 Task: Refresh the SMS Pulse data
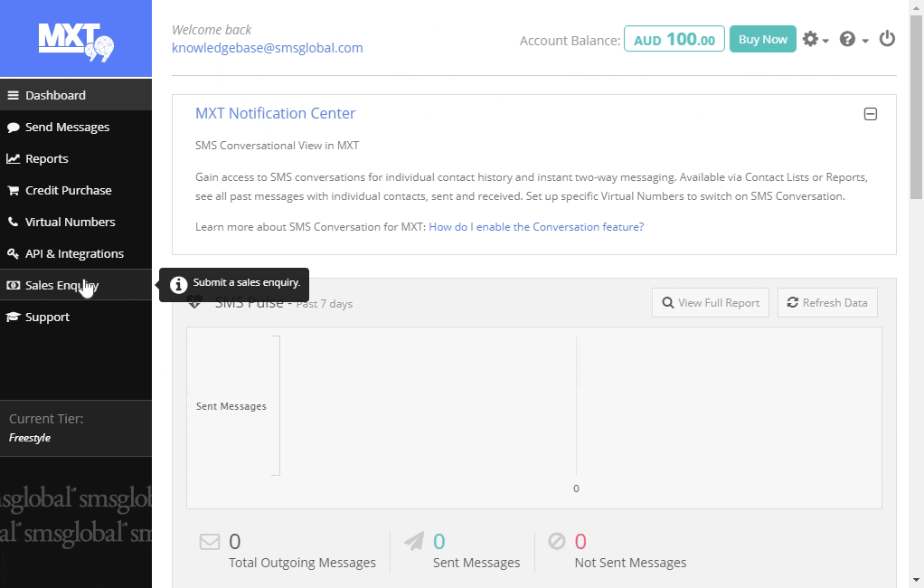(826, 303)
